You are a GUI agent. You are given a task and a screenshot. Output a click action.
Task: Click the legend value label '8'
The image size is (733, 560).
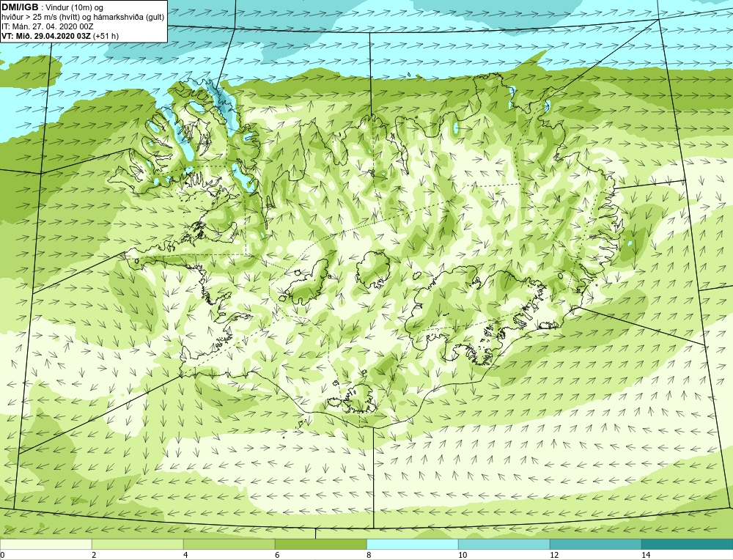(369, 555)
